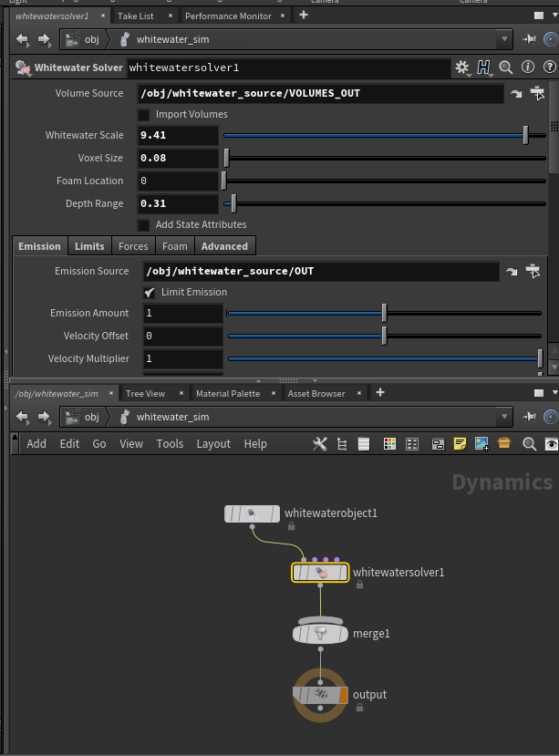The height and width of the screenshot is (756, 559).
Task: Switch network to list view icon
Action: point(364,444)
